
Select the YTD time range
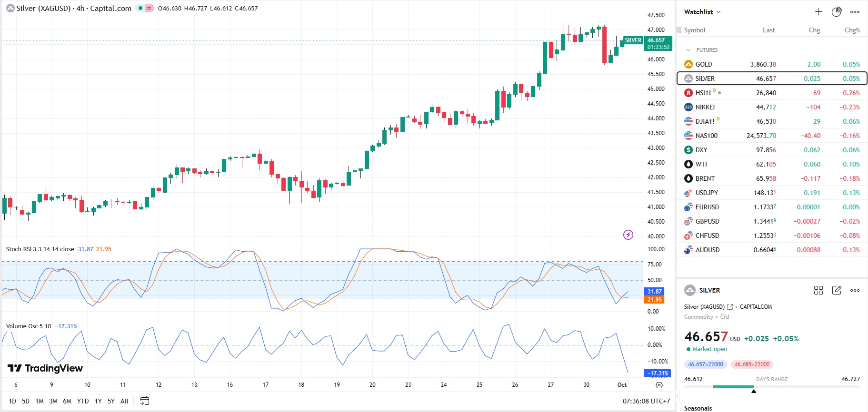click(83, 401)
